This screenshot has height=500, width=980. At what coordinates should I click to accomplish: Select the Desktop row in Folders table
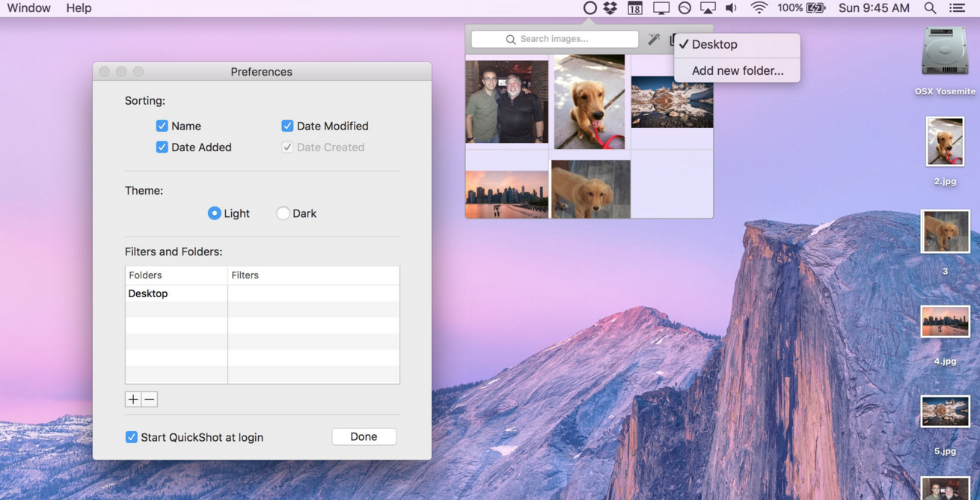[x=262, y=293]
